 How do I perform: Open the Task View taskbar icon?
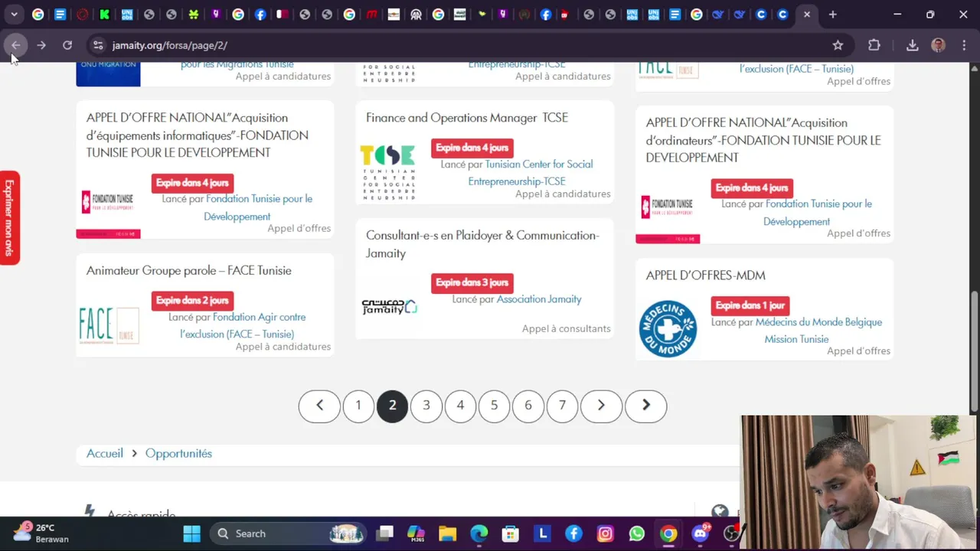[385, 533]
